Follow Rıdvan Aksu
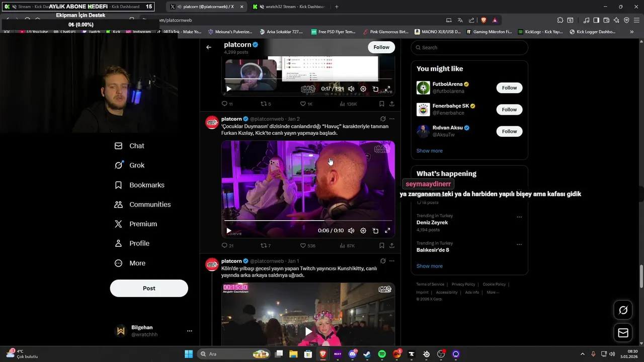 tap(509, 131)
